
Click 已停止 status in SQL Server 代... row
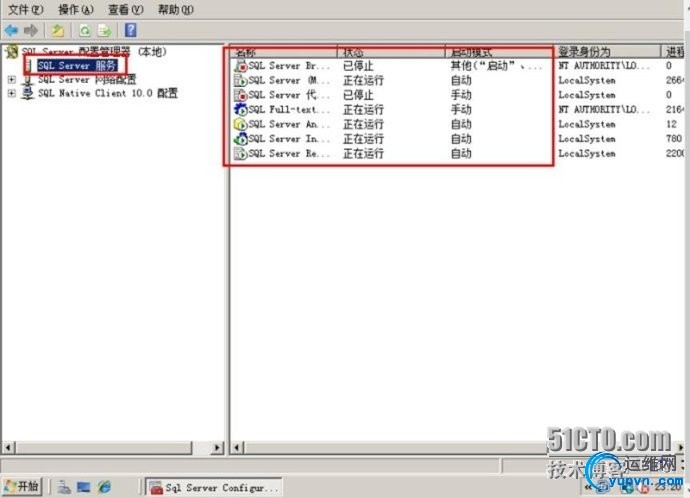tap(358, 95)
